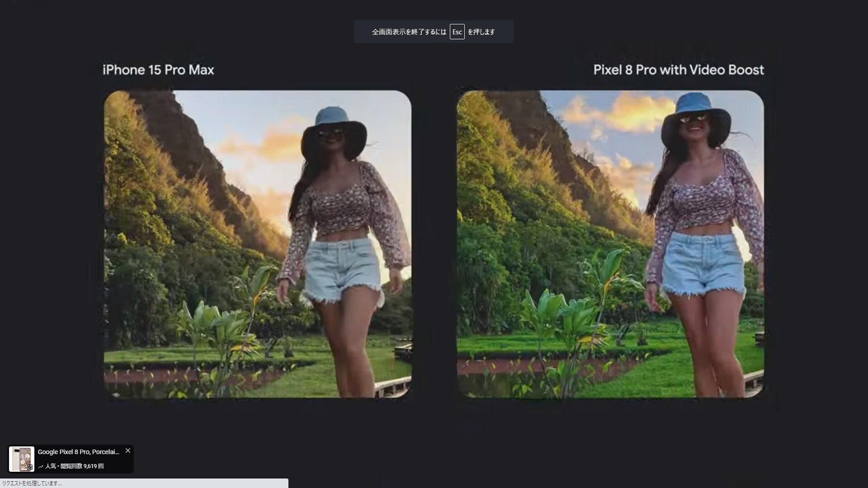
Task: Click the iPhone 15 Pro Max label
Action: 158,70
